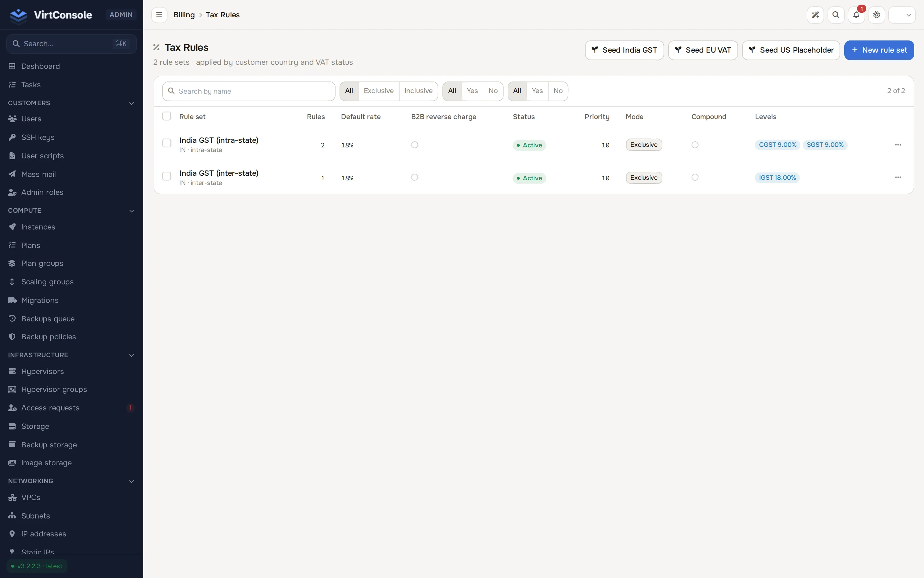The width and height of the screenshot is (924, 578).
Task: Click Billing in the breadcrumb
Action: point(184,15)
